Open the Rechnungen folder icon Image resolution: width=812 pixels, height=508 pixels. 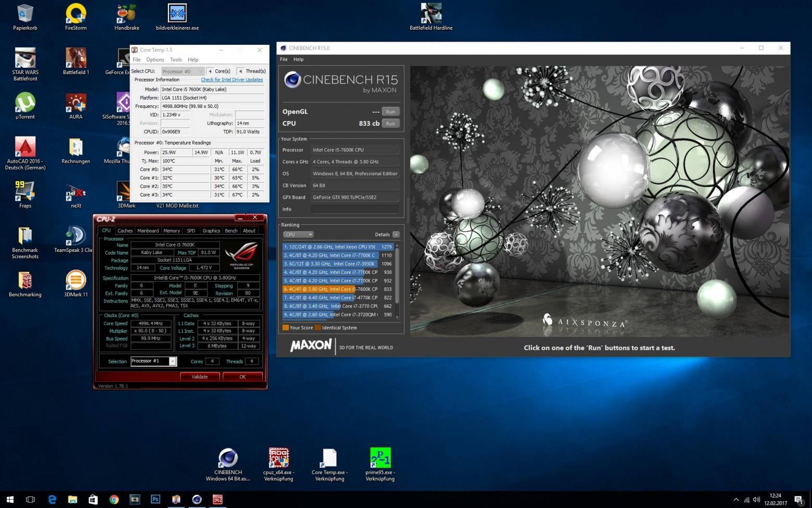(x=76, y=150)
